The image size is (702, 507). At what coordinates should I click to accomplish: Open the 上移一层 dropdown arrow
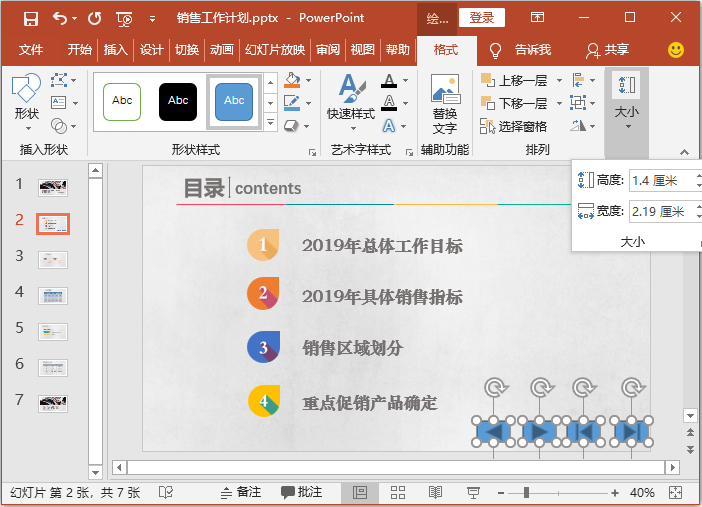559,81
